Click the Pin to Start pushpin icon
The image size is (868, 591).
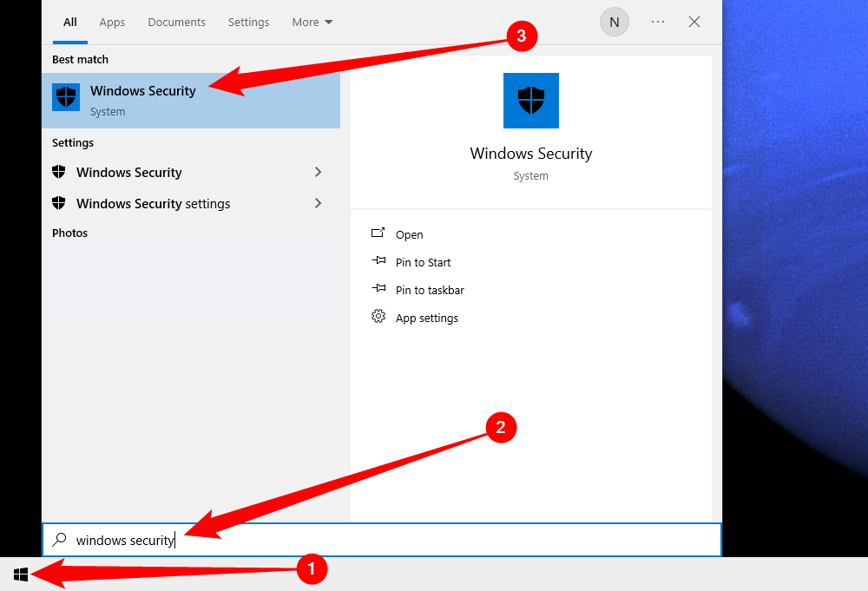(378, 262)
